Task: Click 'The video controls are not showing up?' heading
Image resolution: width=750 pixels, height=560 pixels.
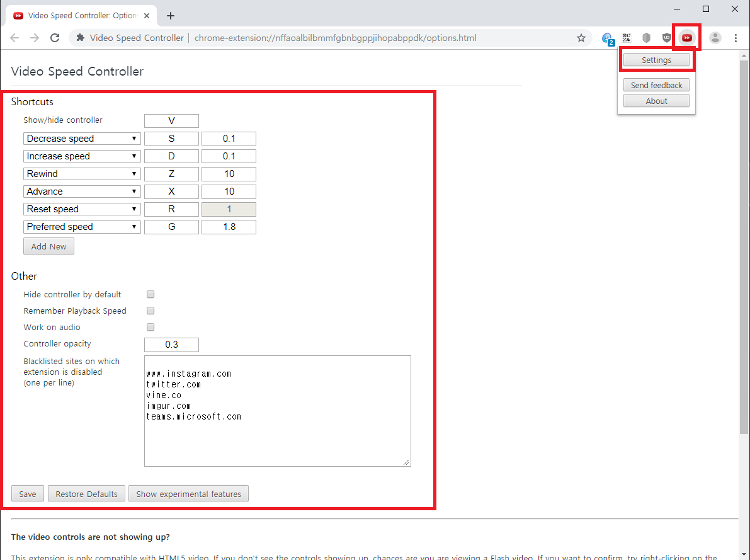Action: (x=91, y=537)
